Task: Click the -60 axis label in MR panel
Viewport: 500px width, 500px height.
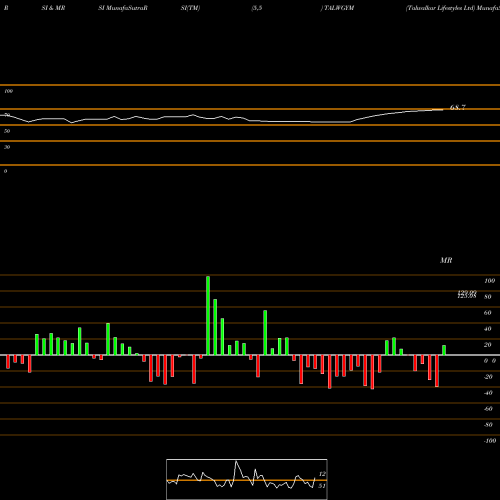Action: (x=488, y=409)
